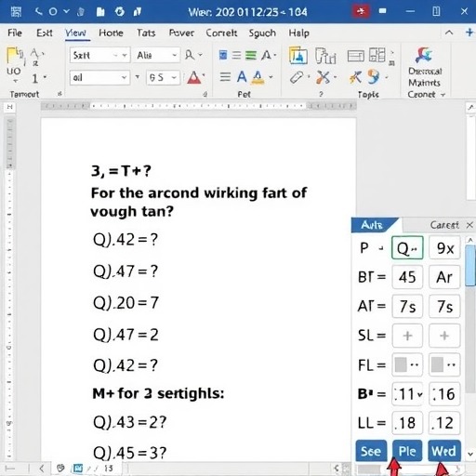This screenshot has height=476, width=476.
Task: Open the 11 dropdown in B row
Action: coord(407,394)
